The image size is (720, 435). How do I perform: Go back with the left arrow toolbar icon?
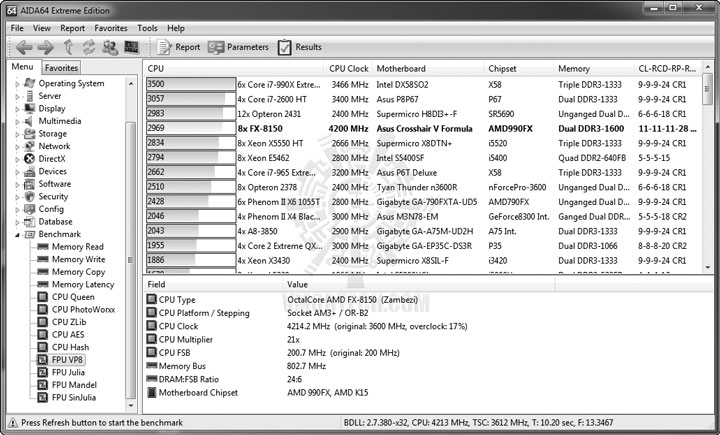24,47
